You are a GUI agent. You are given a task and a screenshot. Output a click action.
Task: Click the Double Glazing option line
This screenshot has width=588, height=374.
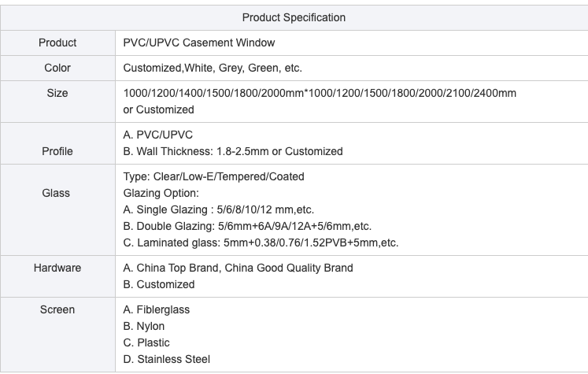tap(247, 226)
